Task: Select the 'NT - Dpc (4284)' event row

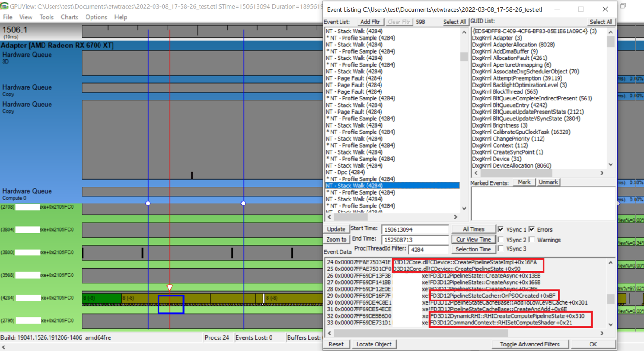Action: pos(392,172)
